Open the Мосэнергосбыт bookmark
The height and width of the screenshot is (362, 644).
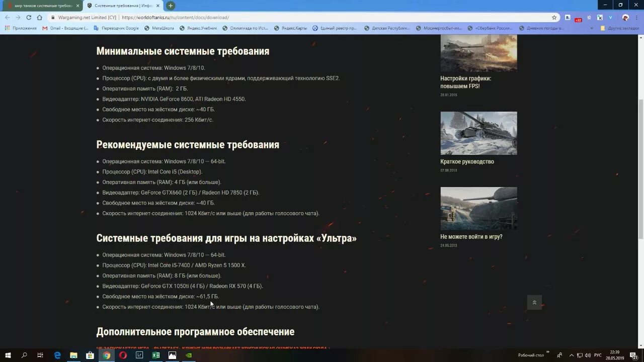[439, 28]
